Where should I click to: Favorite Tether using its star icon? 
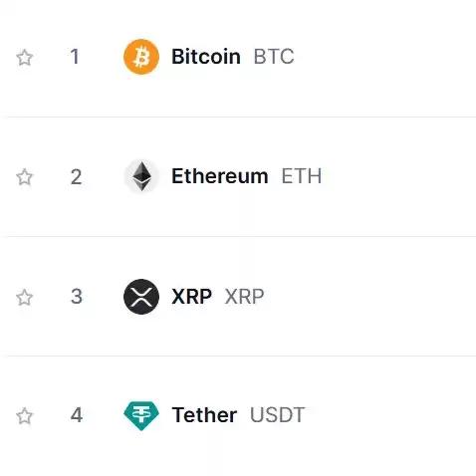25,416
